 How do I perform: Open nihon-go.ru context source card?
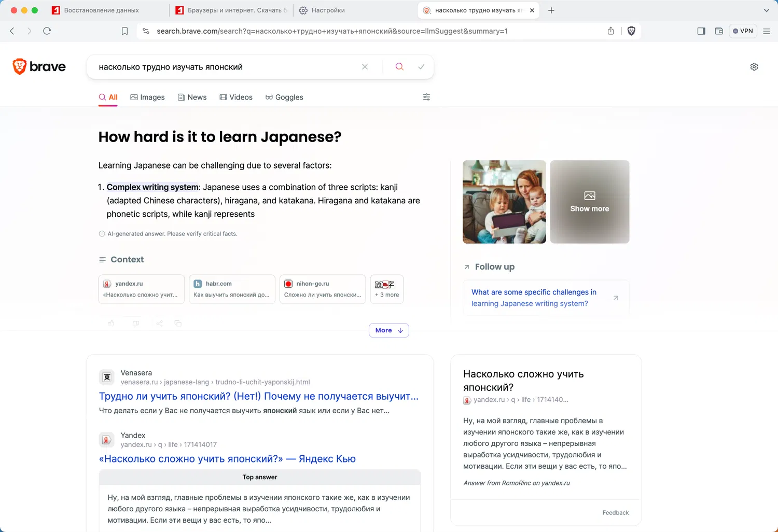[x=323, y=289]
